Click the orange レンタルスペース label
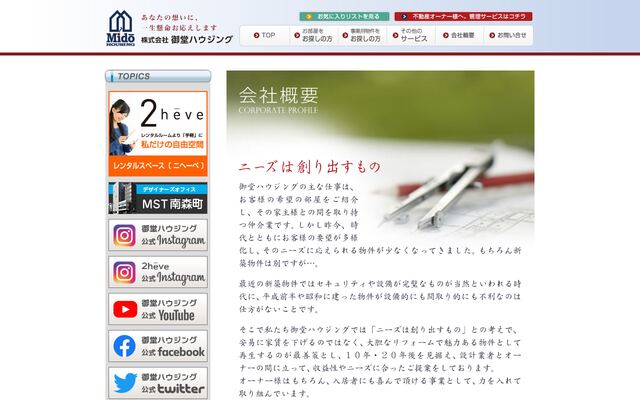Viewport: 640px width, 400px height. pyautogui.click(x=158, y=166)
